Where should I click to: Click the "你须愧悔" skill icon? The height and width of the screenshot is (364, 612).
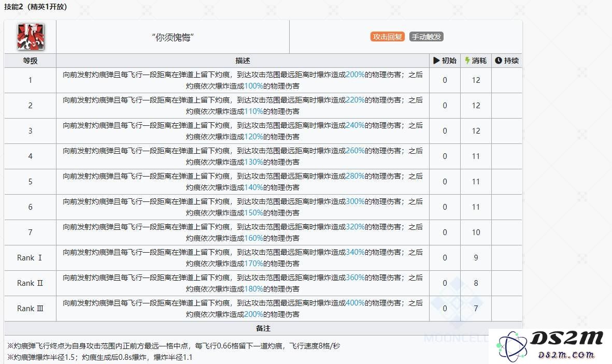click(x=30, y=36)
